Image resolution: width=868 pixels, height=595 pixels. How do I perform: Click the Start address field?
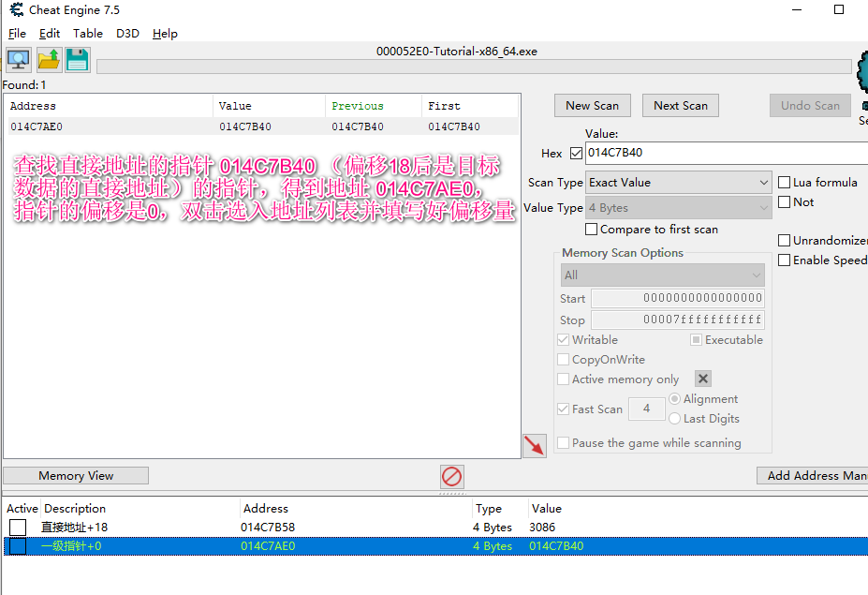[x=678, y=298]
